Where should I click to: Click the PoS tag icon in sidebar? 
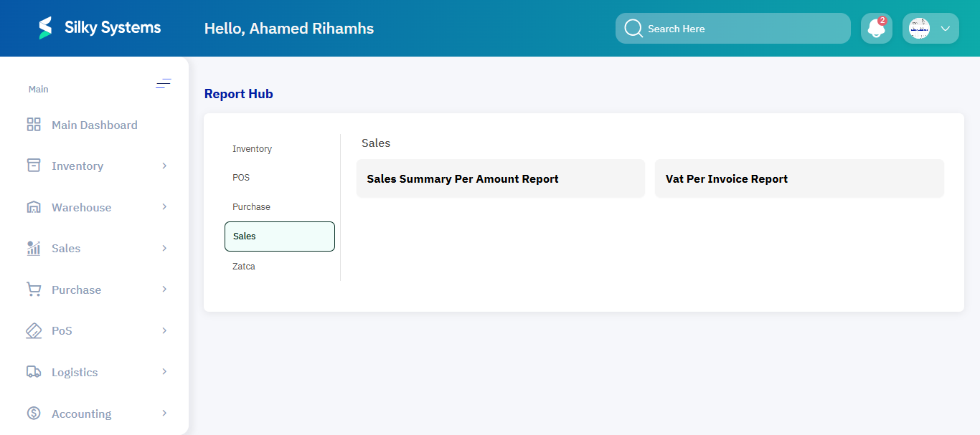(x=33, y=330)
